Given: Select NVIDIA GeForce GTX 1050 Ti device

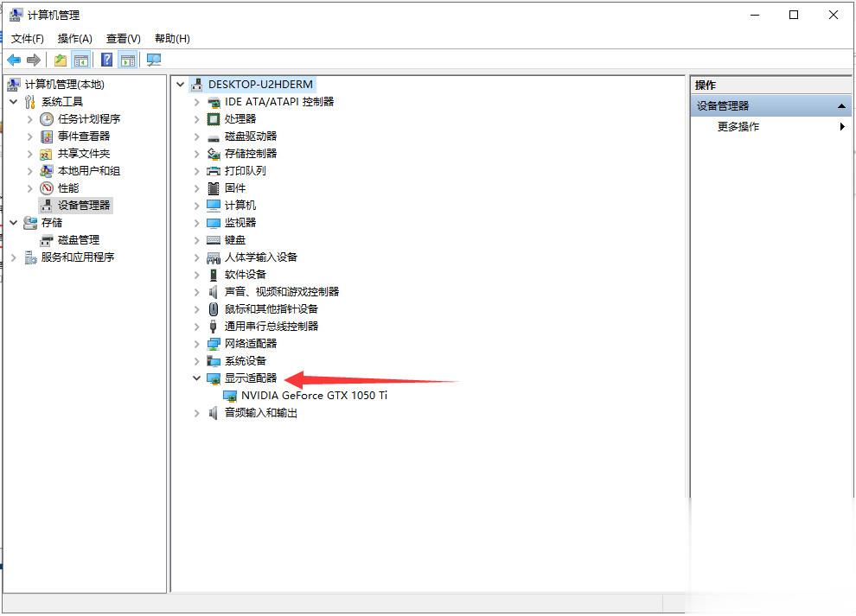Looking at the screenshot, I should pyautogui.click(x=314, y=396).
